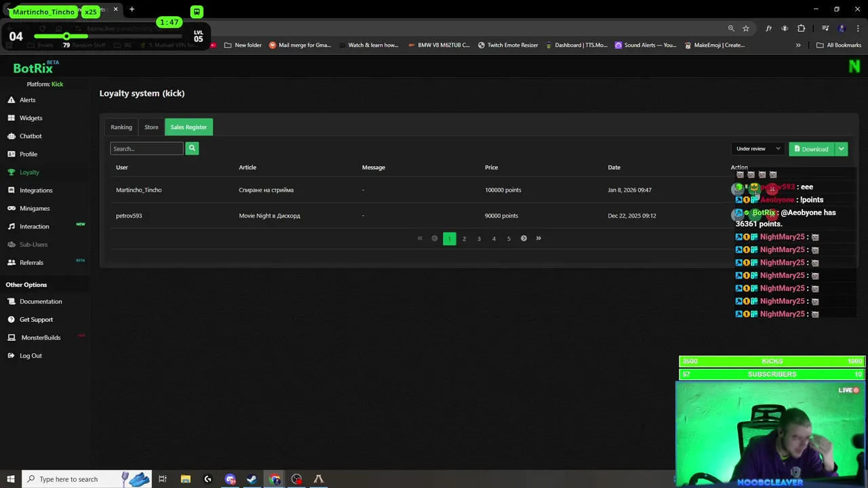Open the MakeEmoji bookmark
Image resolution: width=868 pixels, height=488 pixels.
(714, 45)
